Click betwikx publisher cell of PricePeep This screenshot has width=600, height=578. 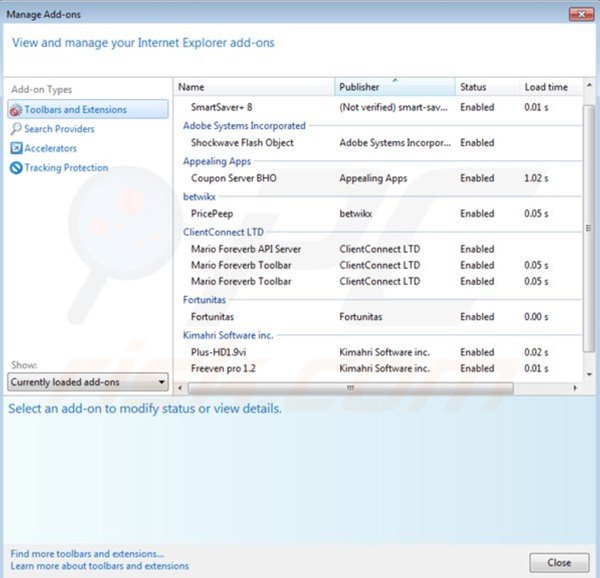[x=355, y=213]
